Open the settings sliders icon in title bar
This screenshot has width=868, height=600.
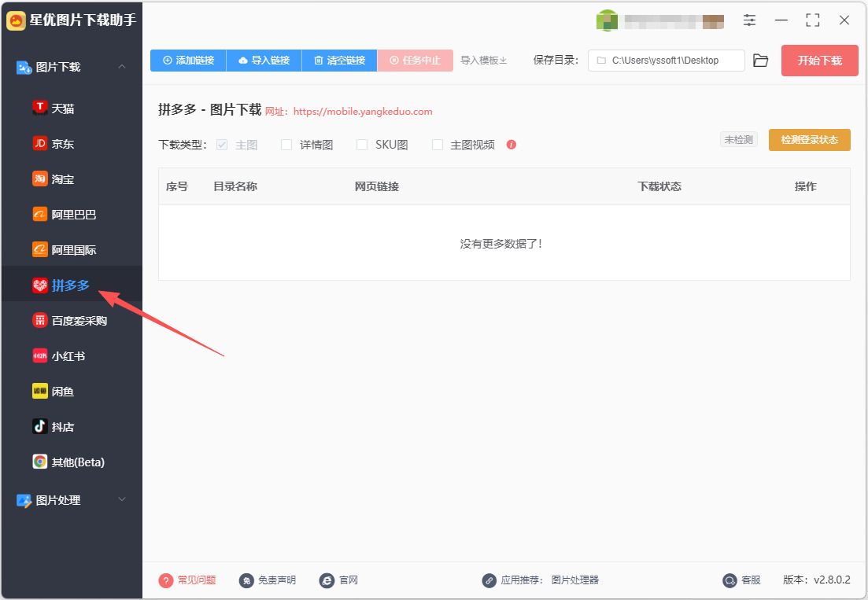coord(749,20)
